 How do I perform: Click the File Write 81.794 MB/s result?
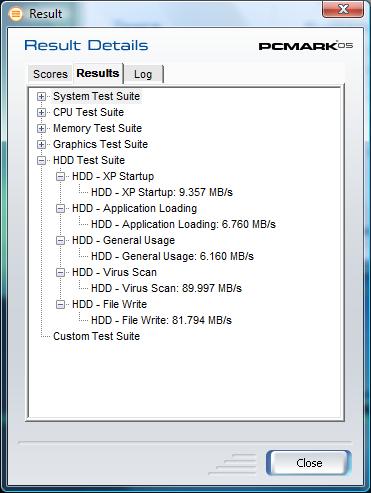pos(161,320)
